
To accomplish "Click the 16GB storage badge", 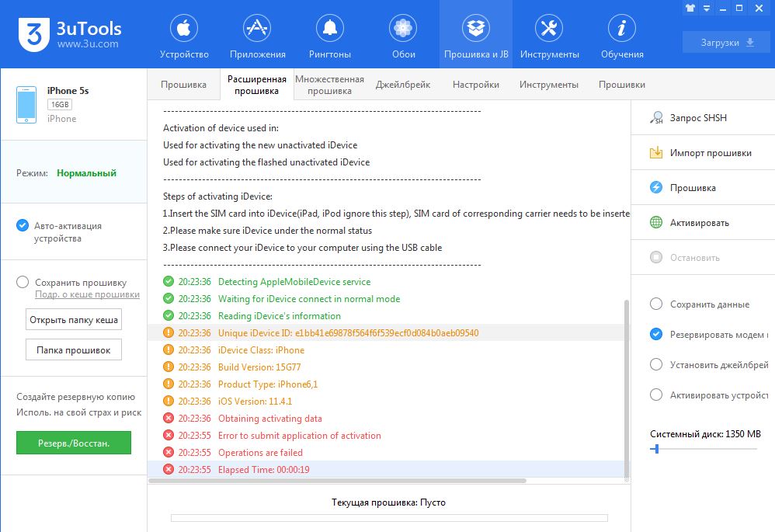I will 60,104.
